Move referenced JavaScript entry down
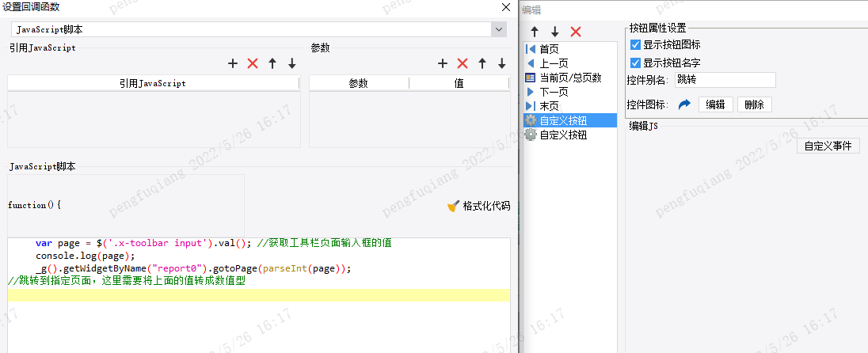 coord(291,63)
